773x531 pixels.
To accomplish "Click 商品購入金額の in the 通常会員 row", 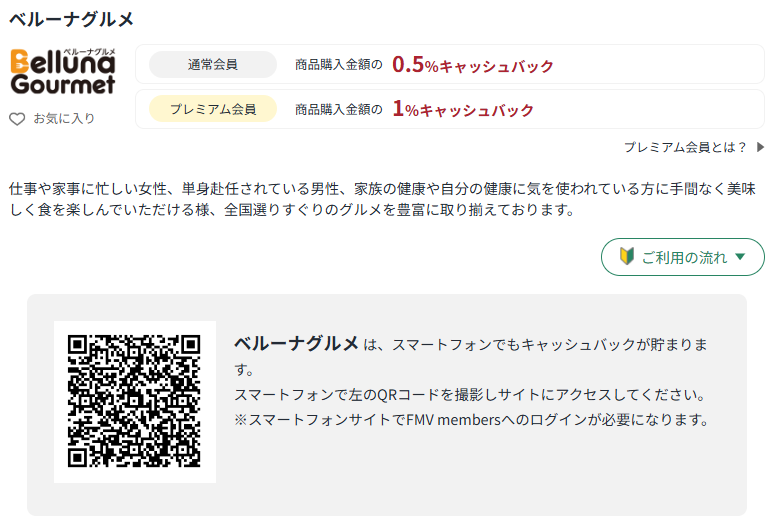I will click(x=339, y=65).
